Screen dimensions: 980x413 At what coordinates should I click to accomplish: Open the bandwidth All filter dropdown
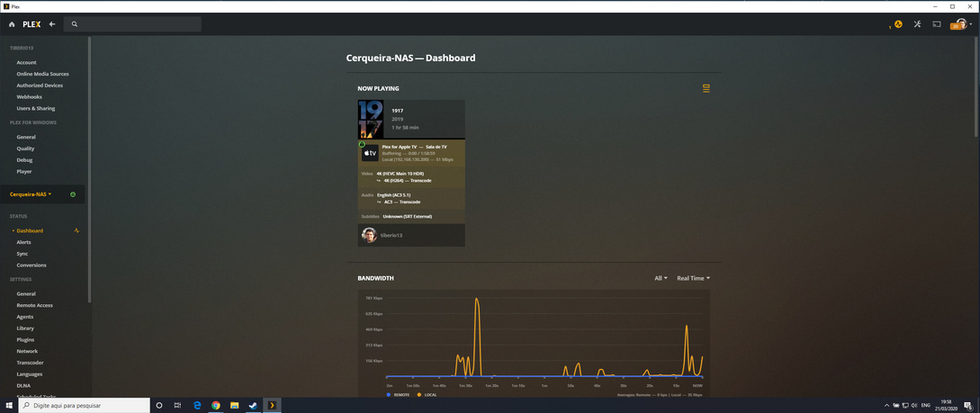click(x=661, y=278)
